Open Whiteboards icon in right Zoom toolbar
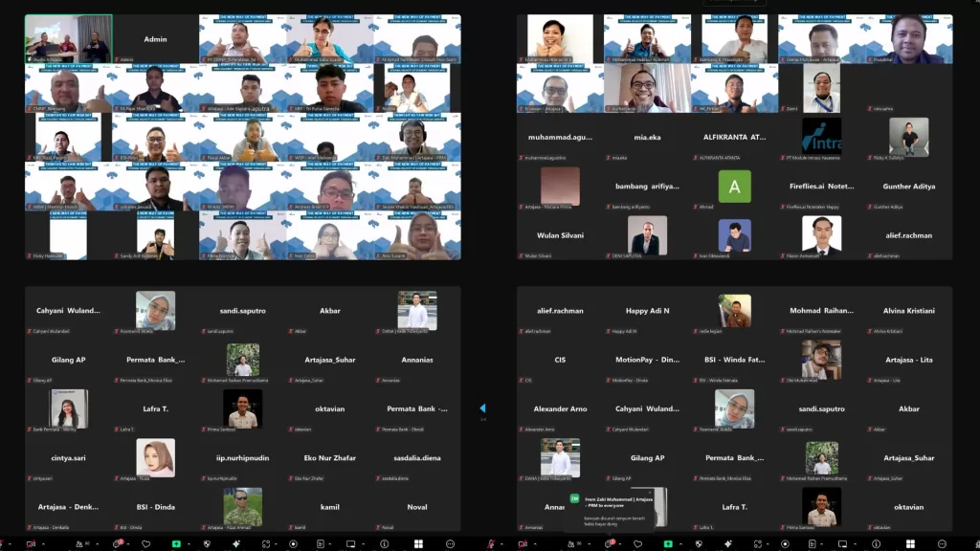Image resolution: width=980 pixels, height=551 pixels. coord(842,544)
